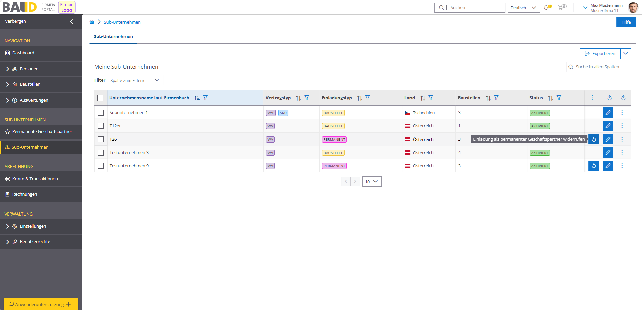The height and width of the screenshot is (310, 644).
Task: Expand the Exportieren options arrow
Action: pos(625,53)
